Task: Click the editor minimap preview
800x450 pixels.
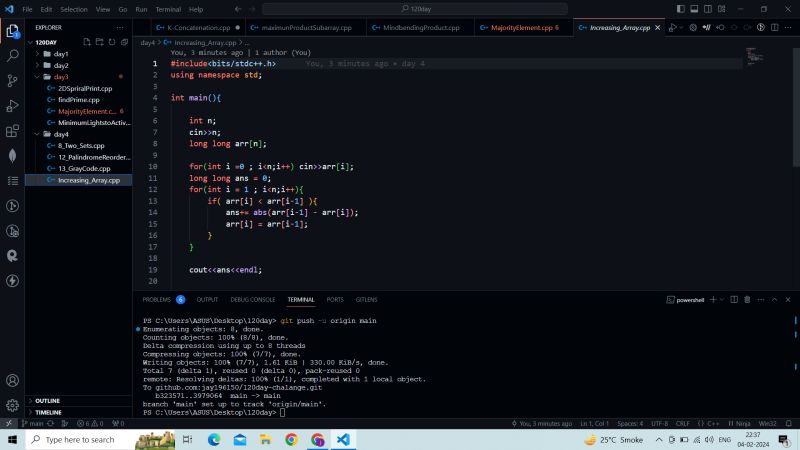Action: [x=755, y=56]
